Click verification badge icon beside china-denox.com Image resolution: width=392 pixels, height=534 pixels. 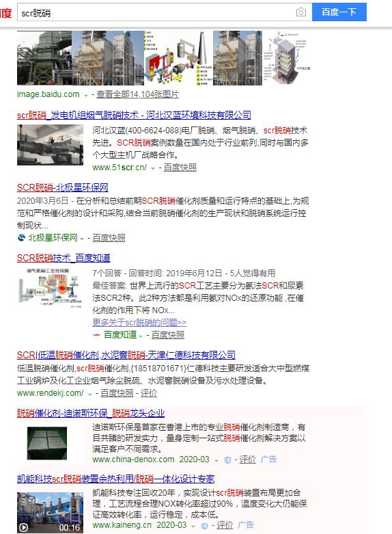point(227,459)
